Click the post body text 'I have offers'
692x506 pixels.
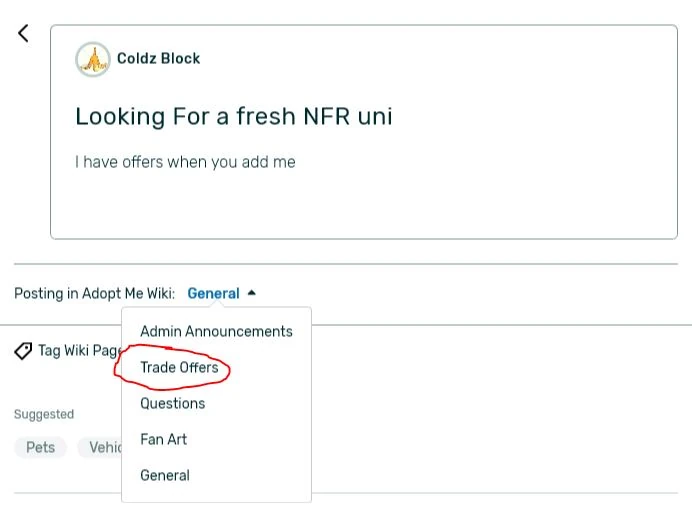pos(185,161)
